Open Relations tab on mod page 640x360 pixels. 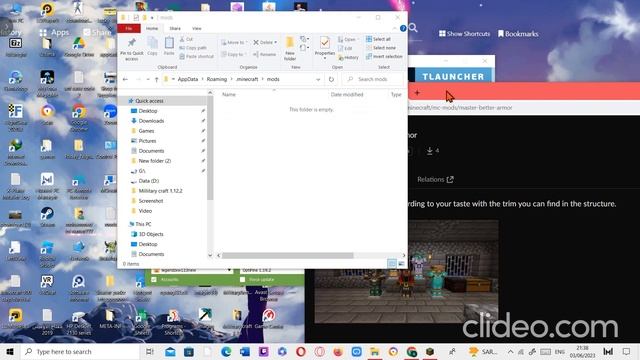coord(435,179)
